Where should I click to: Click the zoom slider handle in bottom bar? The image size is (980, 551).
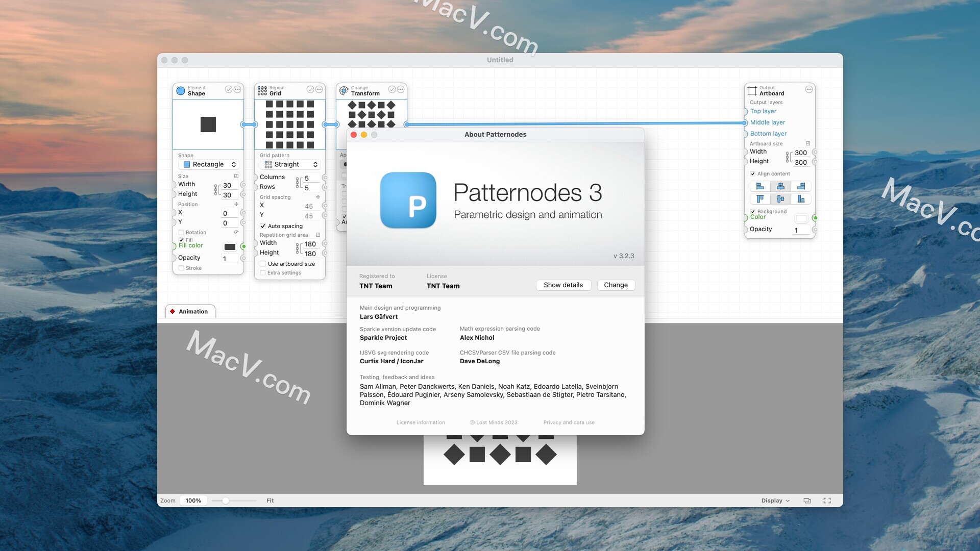225,500
